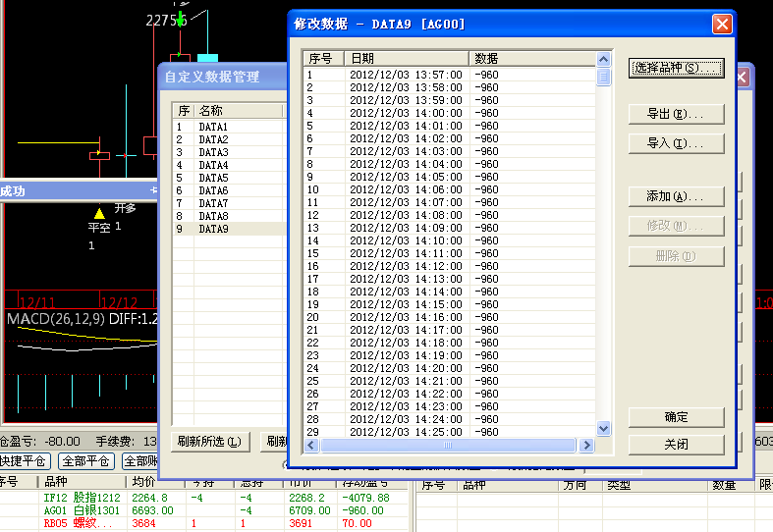Sort by 序号 column header
The image size is (773, 532).
323,59
